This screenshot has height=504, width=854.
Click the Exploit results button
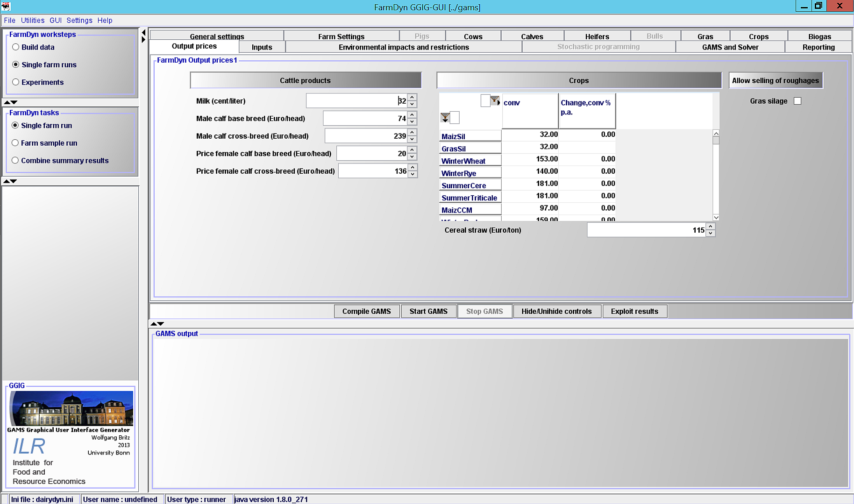click(634, 311)
